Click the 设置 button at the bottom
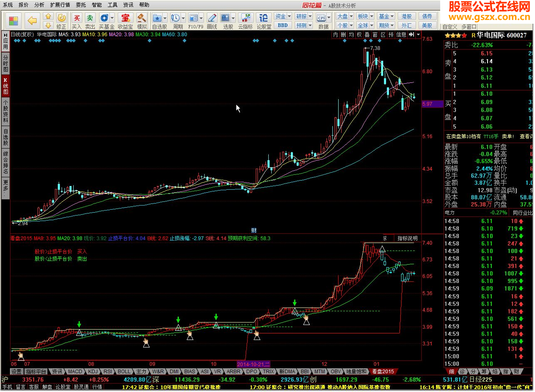Viewport: 535px width, 392px height. 16,371
